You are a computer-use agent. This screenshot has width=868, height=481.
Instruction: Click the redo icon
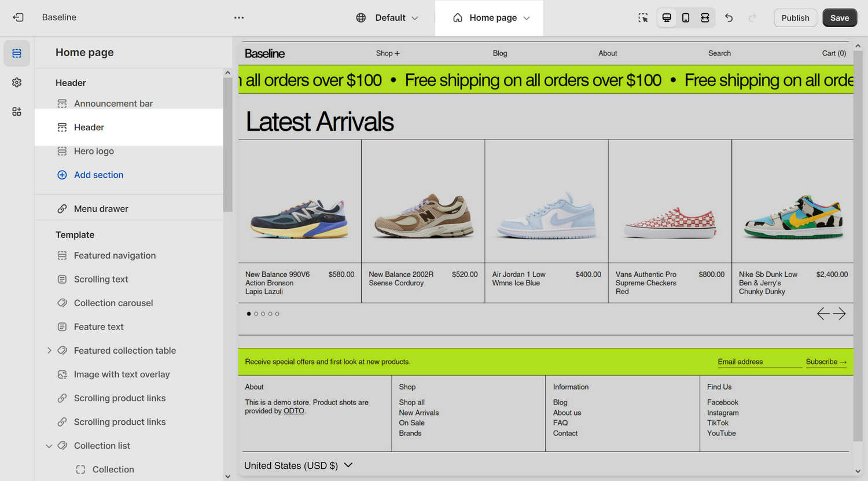[x=752, y=17]
